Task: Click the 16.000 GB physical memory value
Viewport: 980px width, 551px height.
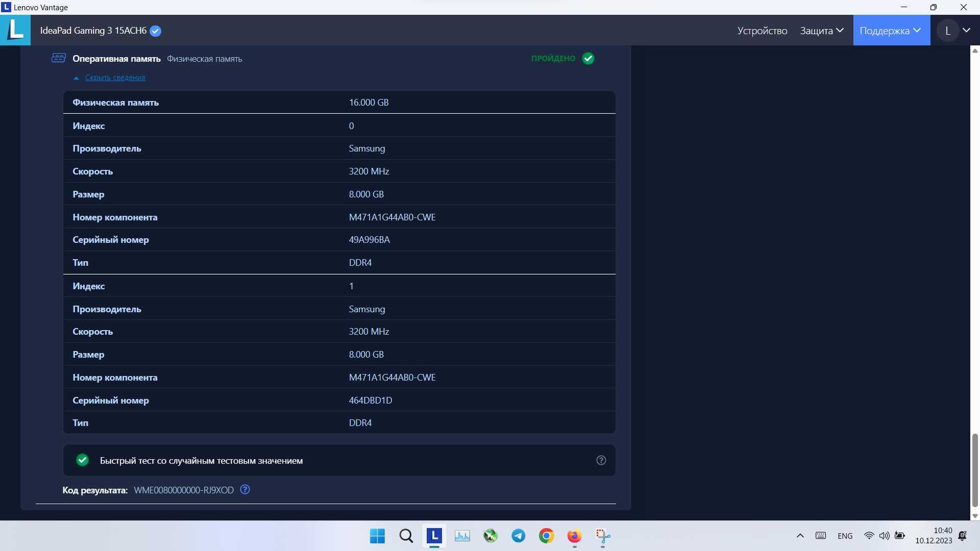Action: coord(369,103)
